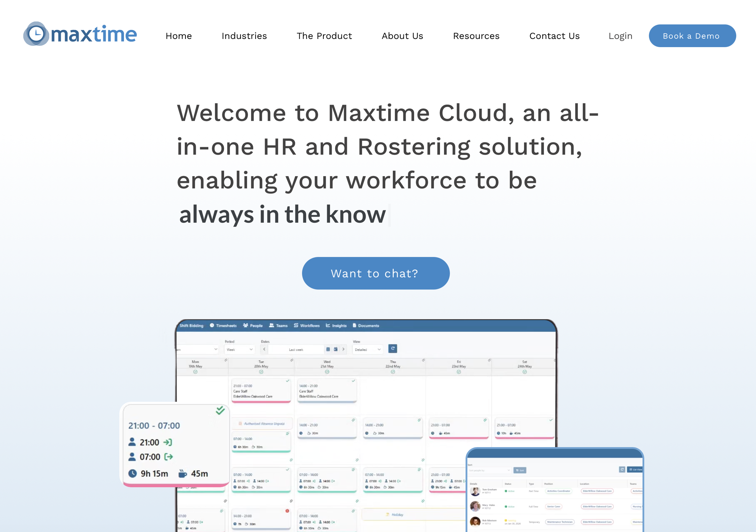Click the Login link
Screen dimensions: 756x532
click(620, 36)
